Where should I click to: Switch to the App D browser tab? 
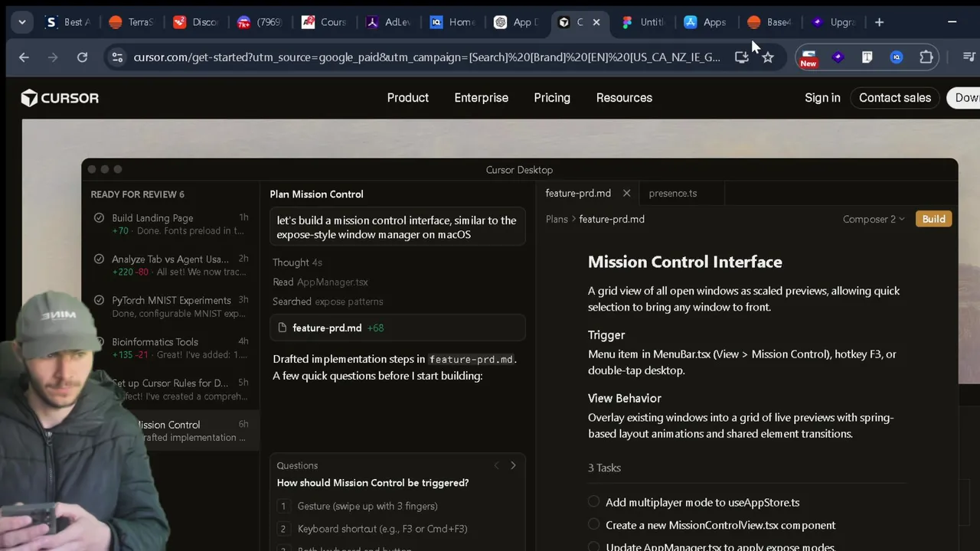pos(517,22)
